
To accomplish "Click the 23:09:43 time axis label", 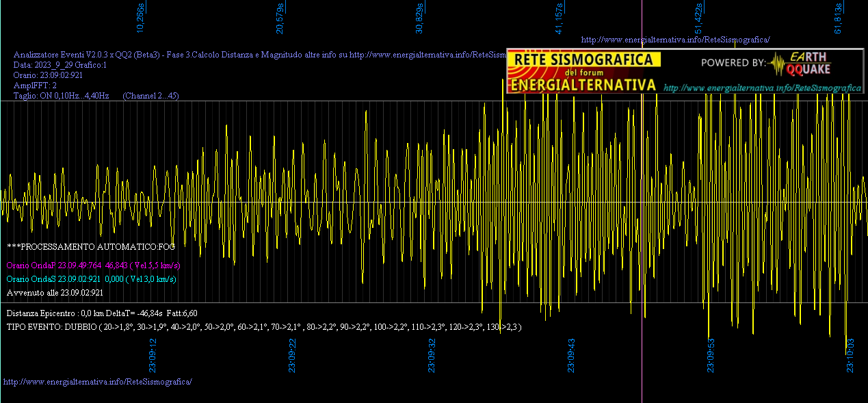I will point(571,355).
